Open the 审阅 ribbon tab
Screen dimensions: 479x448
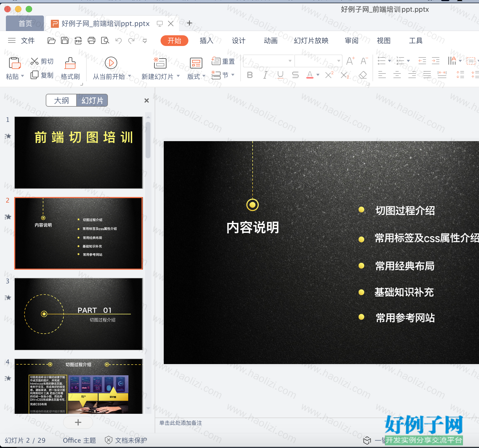point(351,41)
